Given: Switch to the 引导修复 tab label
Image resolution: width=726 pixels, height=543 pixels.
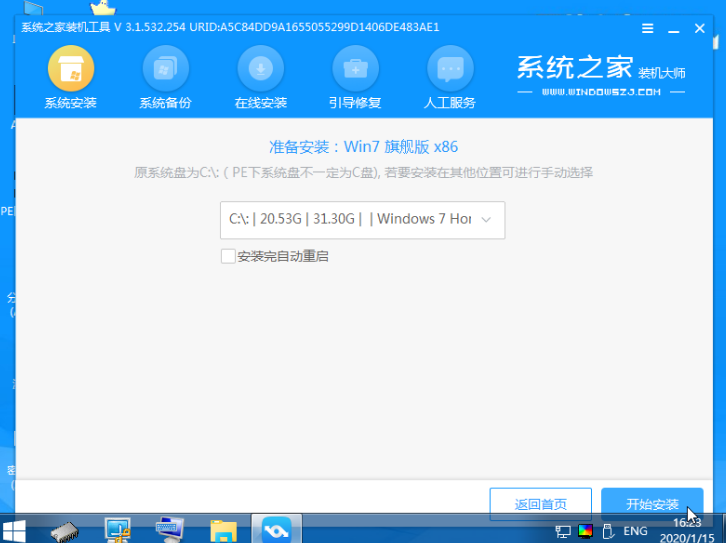Looking at the screenshot, I should [x=355, y=103].
